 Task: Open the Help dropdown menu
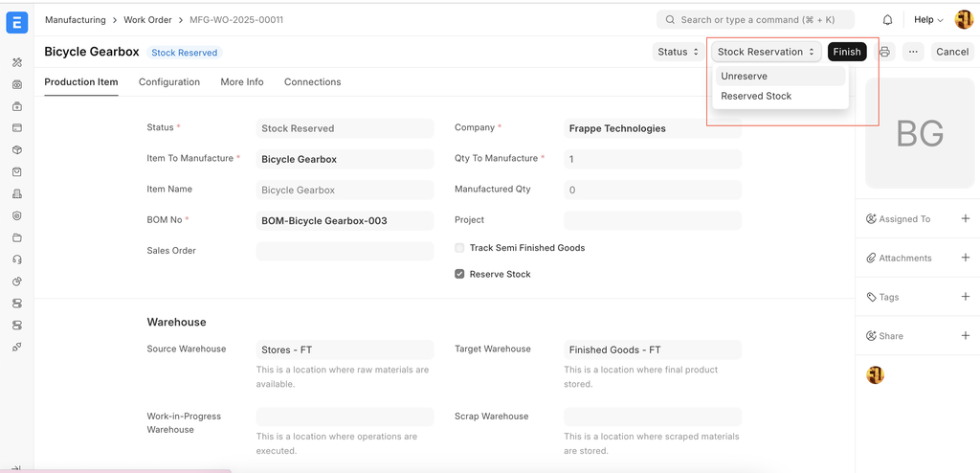click(x=927, y=20)
